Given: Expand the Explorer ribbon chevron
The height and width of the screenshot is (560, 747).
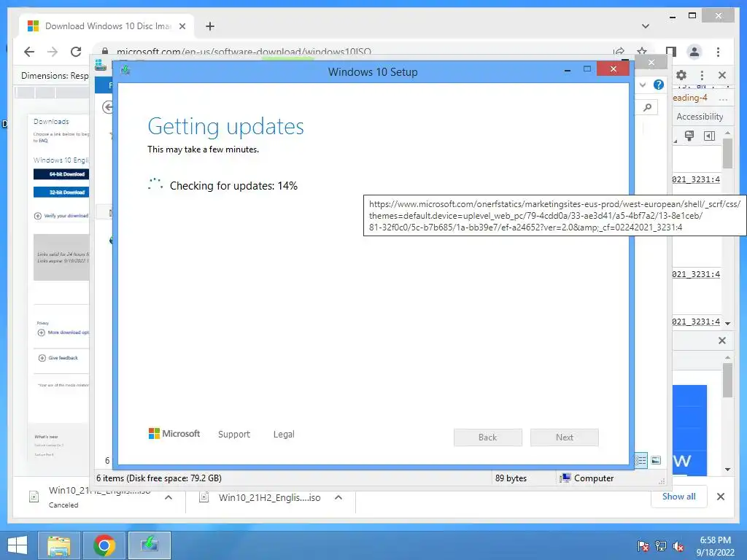Looking at the screenshot, I should (643, 85).
